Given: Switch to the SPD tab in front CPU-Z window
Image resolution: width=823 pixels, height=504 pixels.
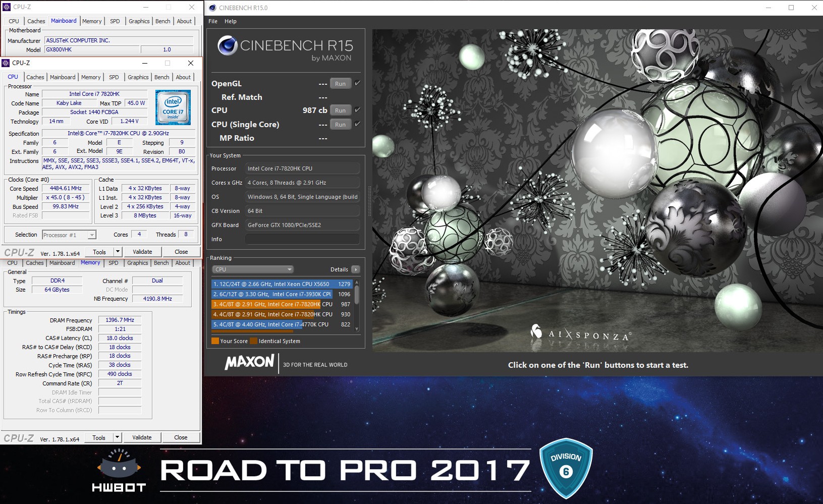Looking at the screenshot, I should coord(114,77).
